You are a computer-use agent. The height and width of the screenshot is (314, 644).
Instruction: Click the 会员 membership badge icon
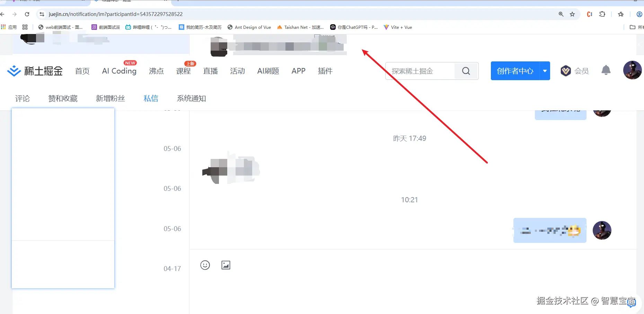[566, 70]
